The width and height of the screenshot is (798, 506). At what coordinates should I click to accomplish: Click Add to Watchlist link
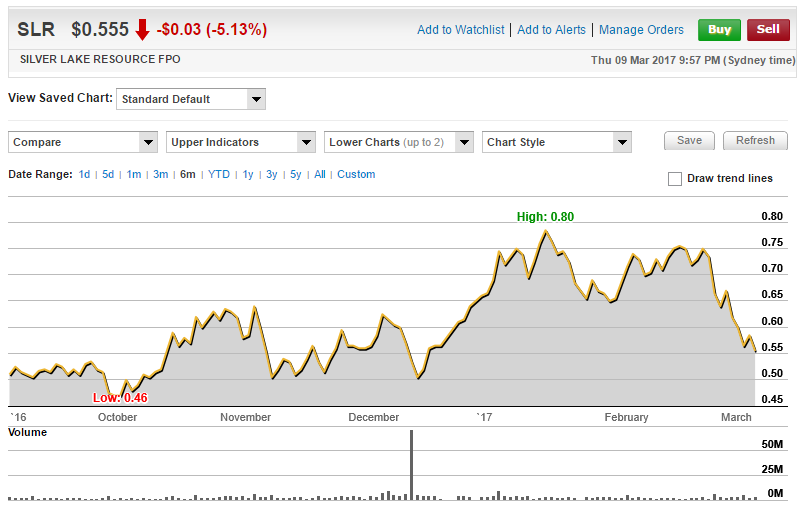[463, 30]
